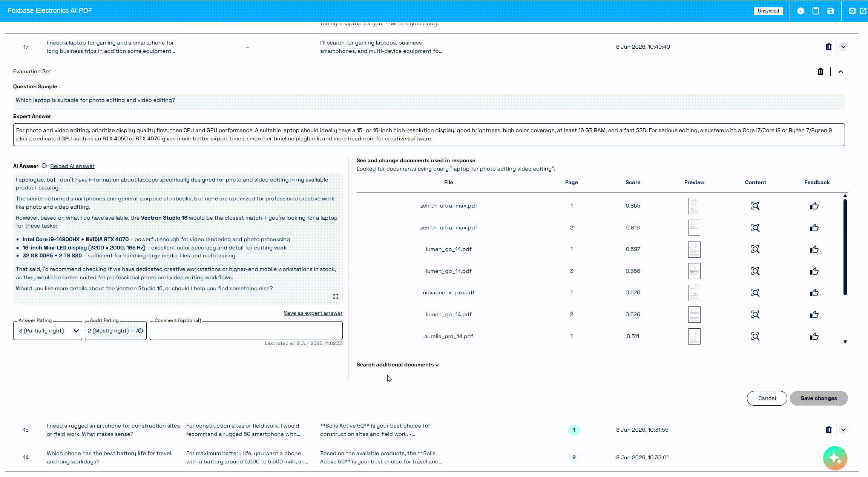Click the File column header
The height and width of the screenshot is (477, 868).
(448, 182)
